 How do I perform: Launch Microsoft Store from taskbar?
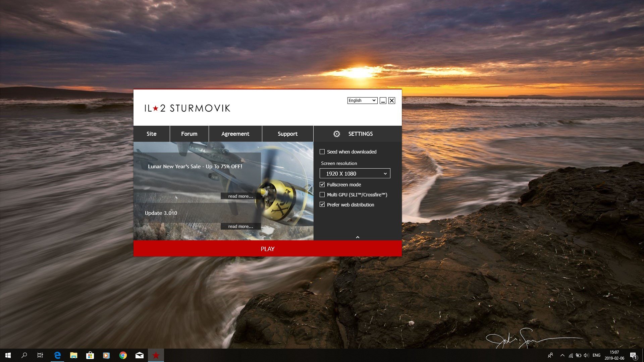(90, 355)
